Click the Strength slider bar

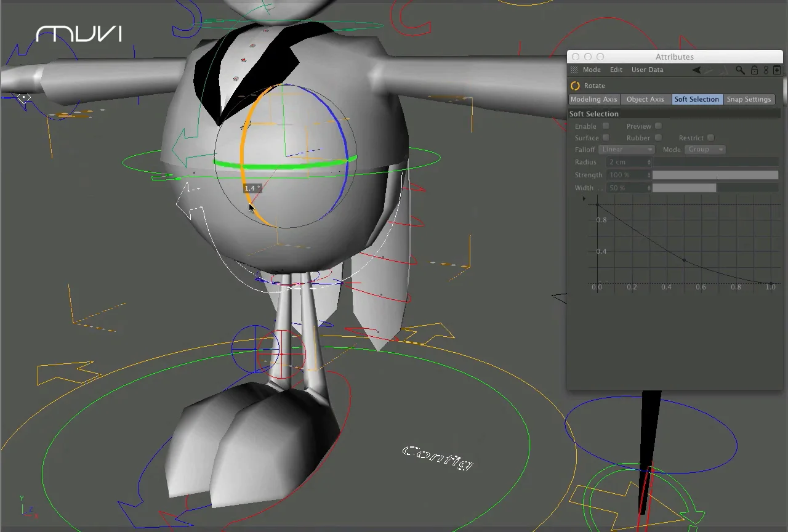(715, 175)
